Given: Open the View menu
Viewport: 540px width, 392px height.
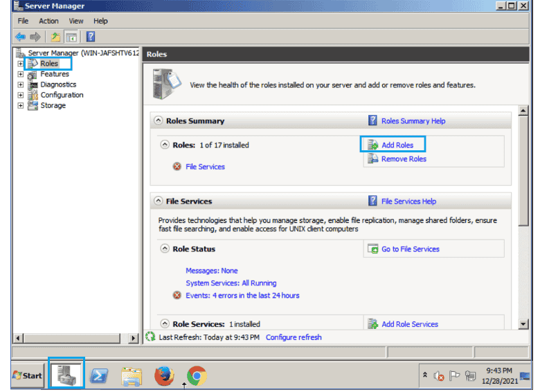Looking at the screenshot, I should tap(75, 21).
